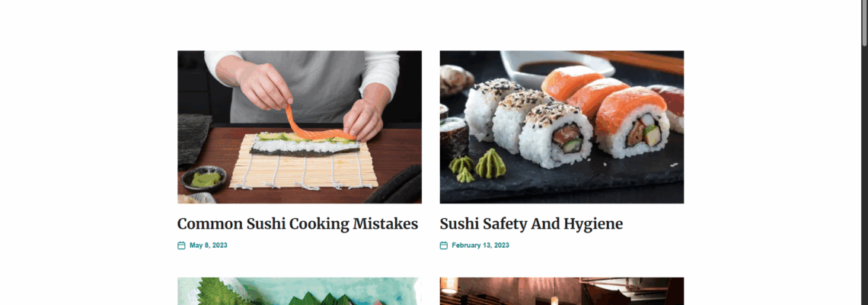Select the February 13, 2023 date link

tap(480, 245)
